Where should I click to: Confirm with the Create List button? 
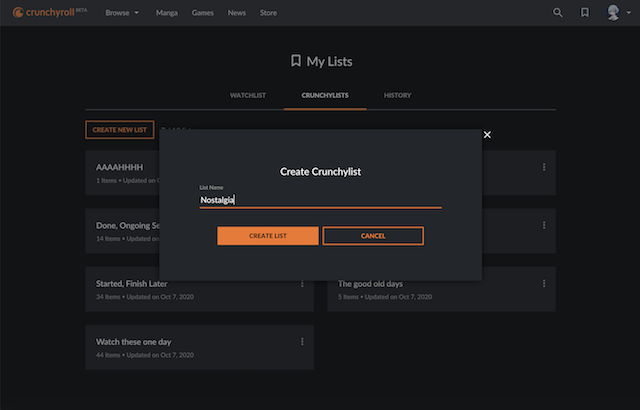pos(268,236)
